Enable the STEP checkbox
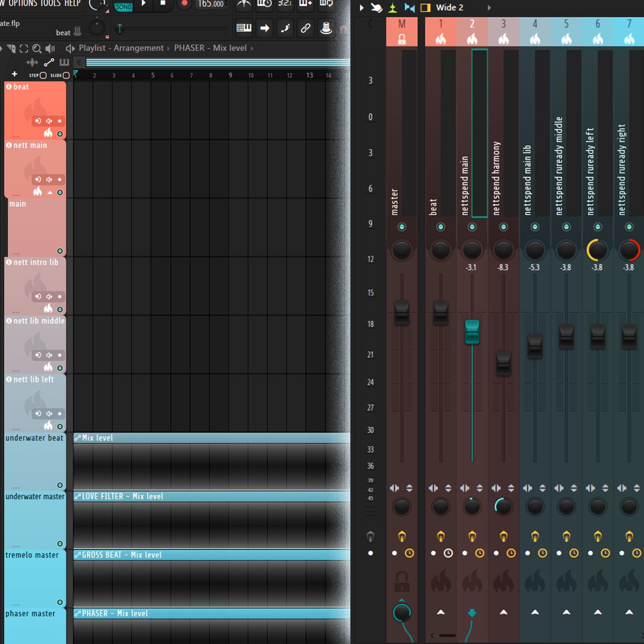Viewport: 644px width, 644px height. coord(43,75)
